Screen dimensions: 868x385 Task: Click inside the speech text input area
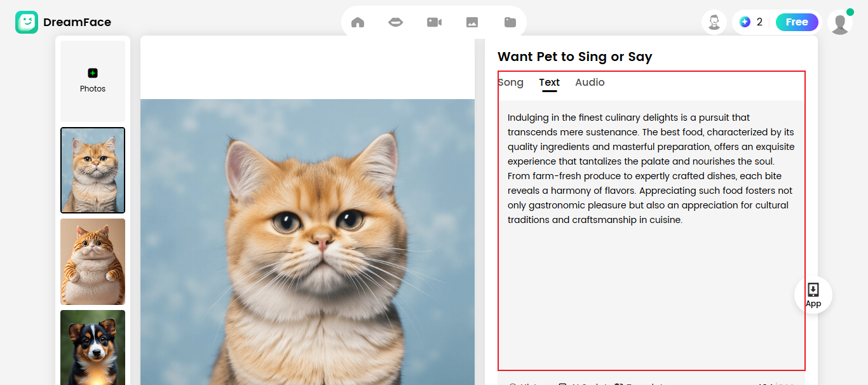coord(651,286)
